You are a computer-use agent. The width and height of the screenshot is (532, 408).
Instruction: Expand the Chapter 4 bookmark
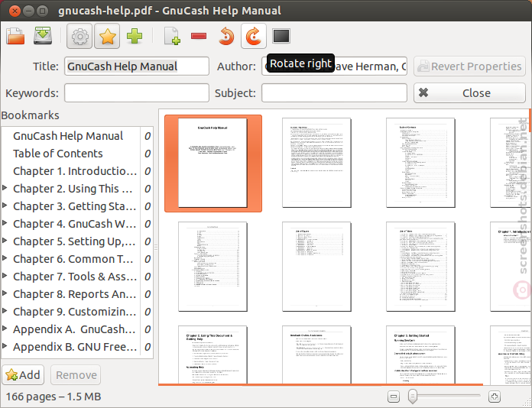[x=5, y=223]
